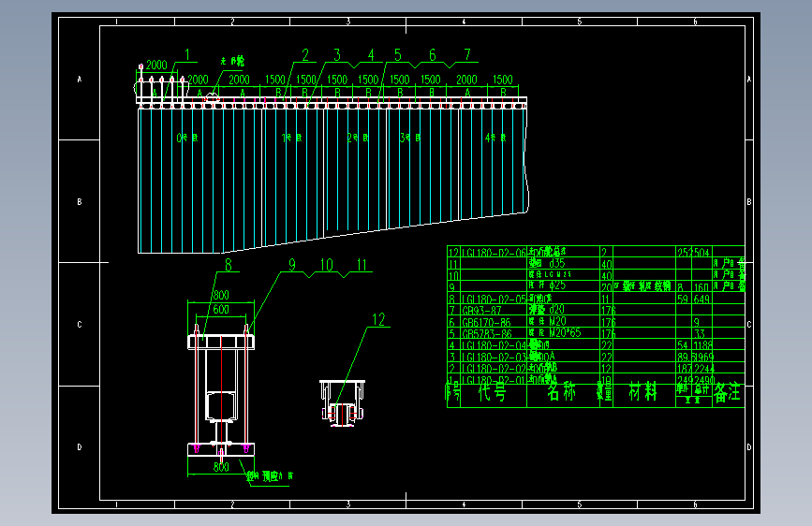Click callout number 2 above the beam
This screenshot has height=526, width=812.
pyautogui.click(x=305, y=55)
